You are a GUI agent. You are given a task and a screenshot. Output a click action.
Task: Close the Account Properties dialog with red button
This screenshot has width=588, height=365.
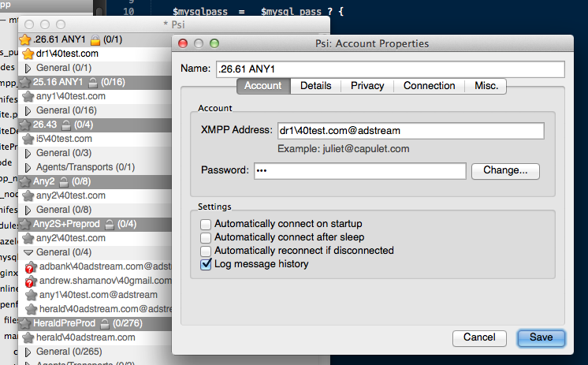coord(183,43)
